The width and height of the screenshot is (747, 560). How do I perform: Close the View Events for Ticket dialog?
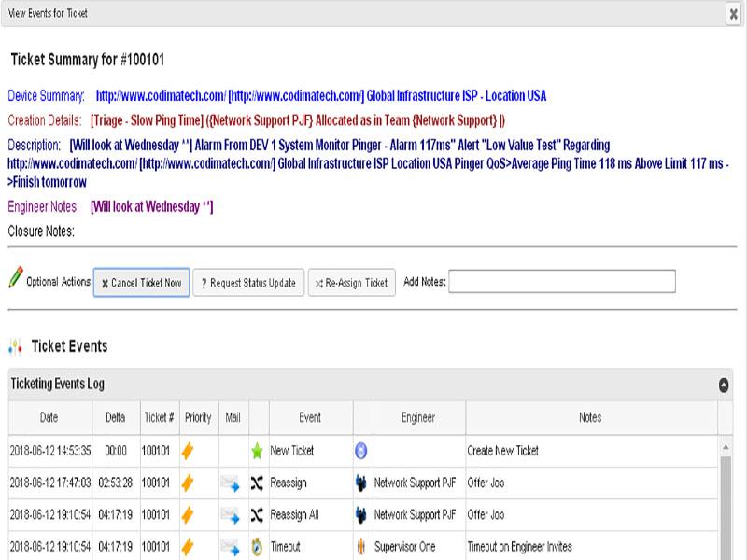coord(734,14)
